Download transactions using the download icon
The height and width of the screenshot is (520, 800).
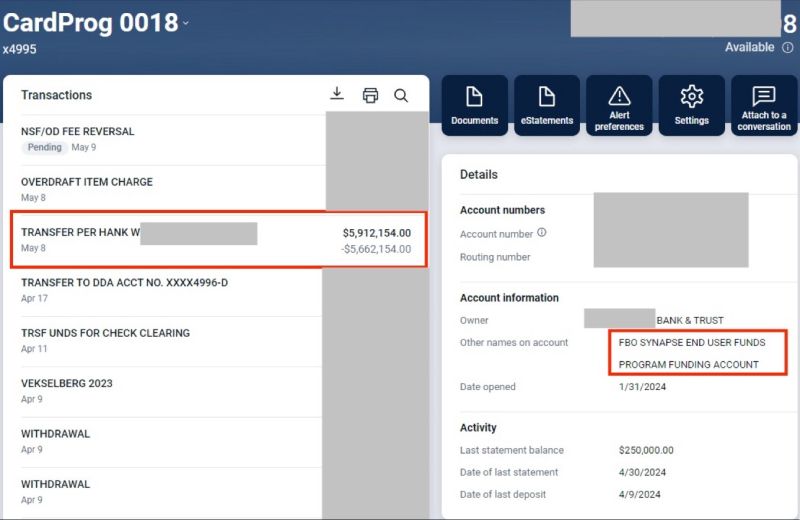[x=337, y=94]
